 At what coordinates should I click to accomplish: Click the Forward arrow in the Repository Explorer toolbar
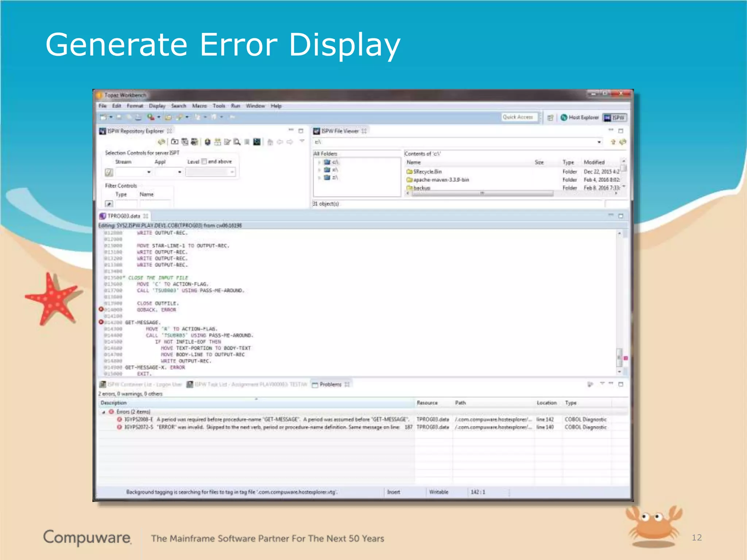[x=290, y=142]
